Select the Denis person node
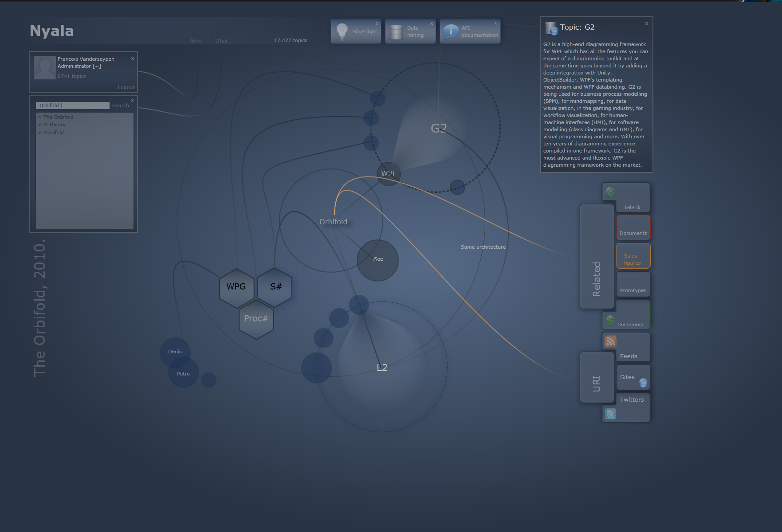This screenshot has width=782, height=532. pos(175,352)
